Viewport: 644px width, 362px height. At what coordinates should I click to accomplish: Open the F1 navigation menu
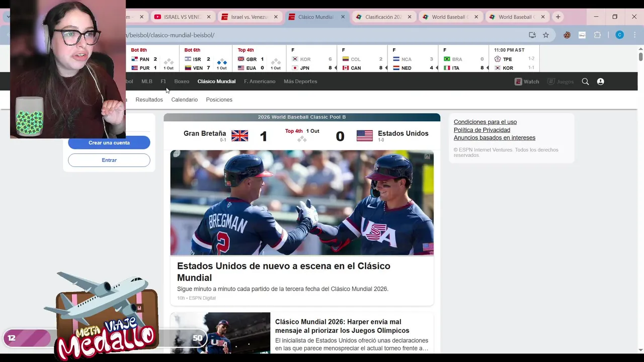point(163,81)
